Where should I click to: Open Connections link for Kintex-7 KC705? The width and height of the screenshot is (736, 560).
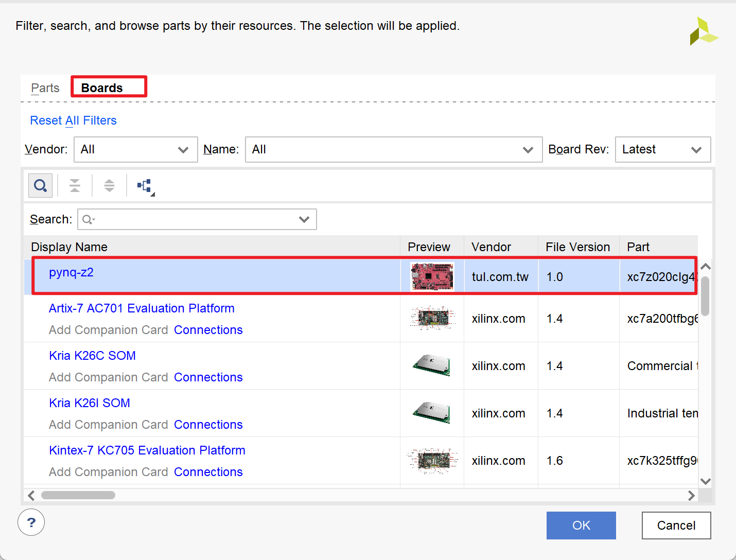coord(208,472)
